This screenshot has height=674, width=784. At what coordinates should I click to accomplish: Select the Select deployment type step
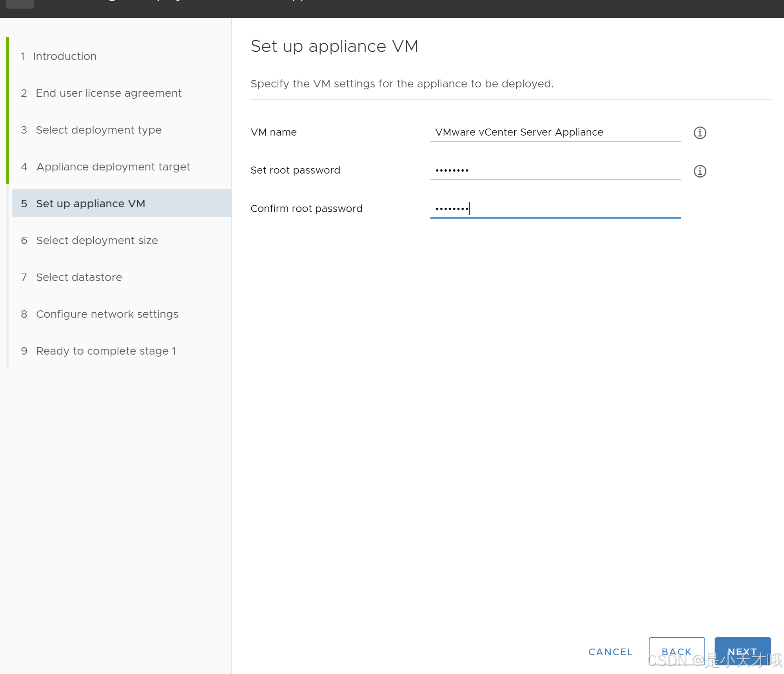(x=98, y=130)
